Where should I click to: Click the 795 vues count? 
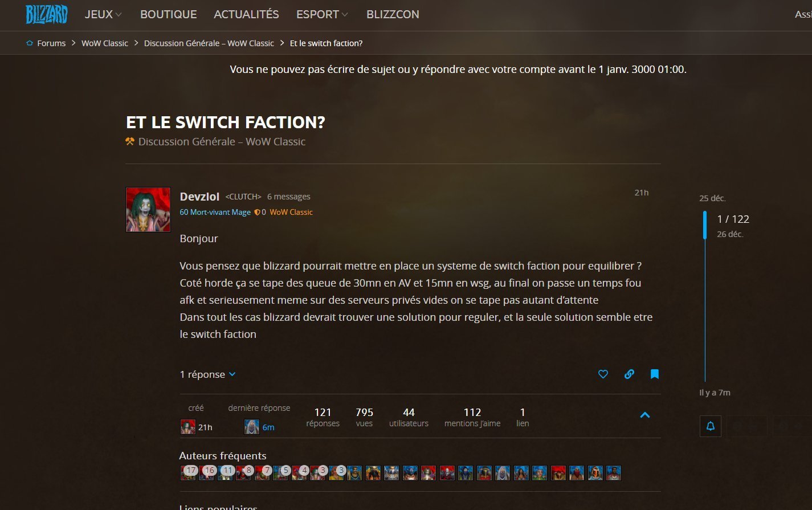pos(364,417)
